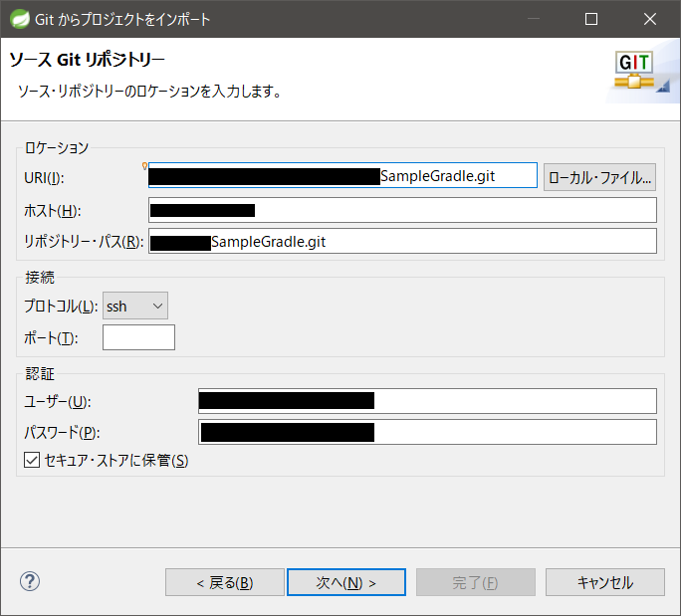Close the Git import dialog
This screenshot has height=616, width=681.
[x=650, y=19]
